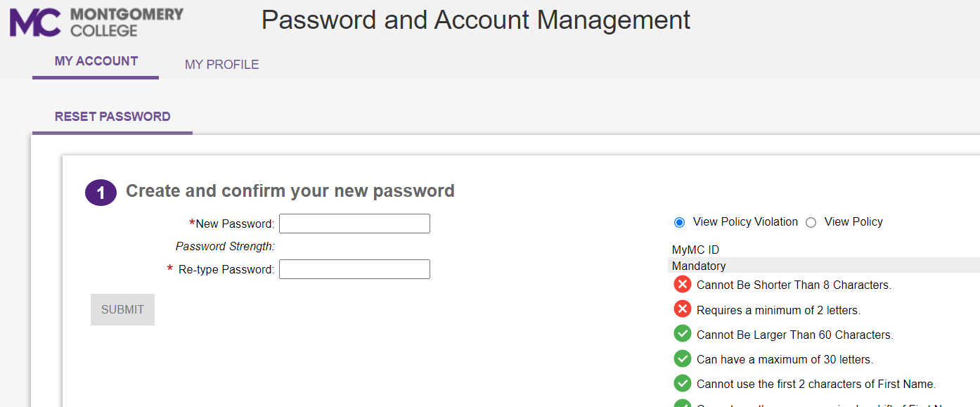Open the RESET PASSWORD sub-tab

point(112,117)
